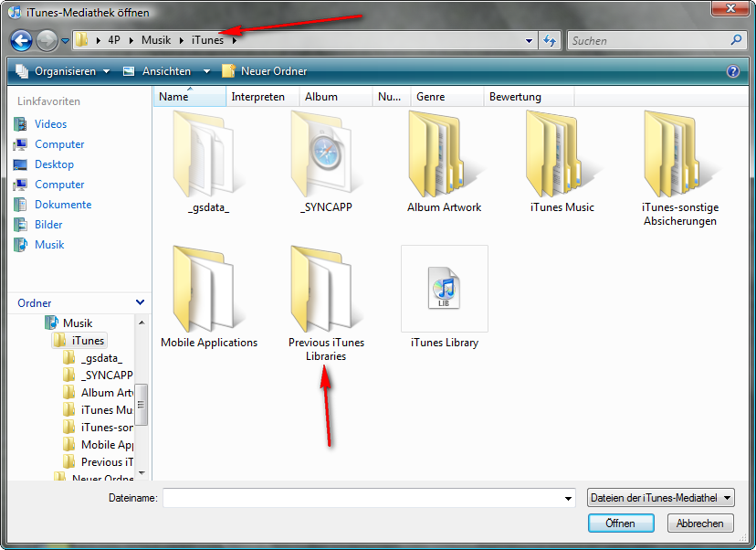
Task: Expand the arrow after Musik in breadcrumb
Action: click(x=182, y=40)
